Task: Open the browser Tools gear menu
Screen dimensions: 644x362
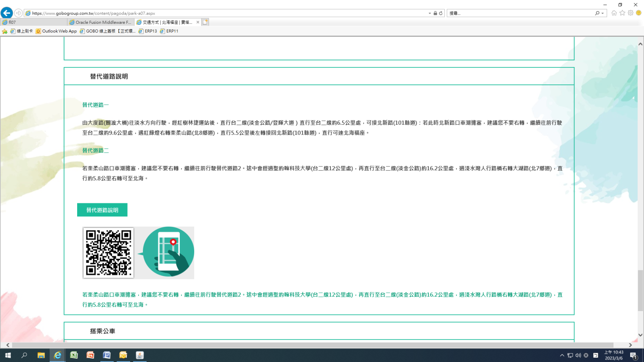Action: click(630, 13)
